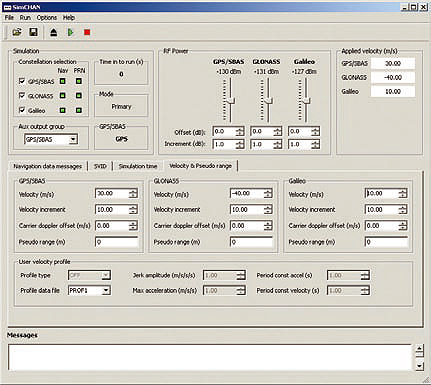
Task: Click the Jerk amplitude spinner arrows
Action: tap(241, 275)
